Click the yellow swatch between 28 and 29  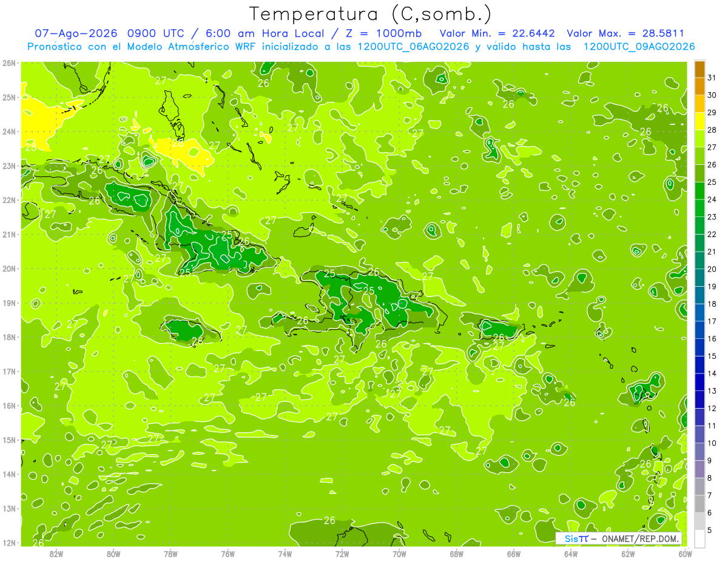(x=699, y=121)
